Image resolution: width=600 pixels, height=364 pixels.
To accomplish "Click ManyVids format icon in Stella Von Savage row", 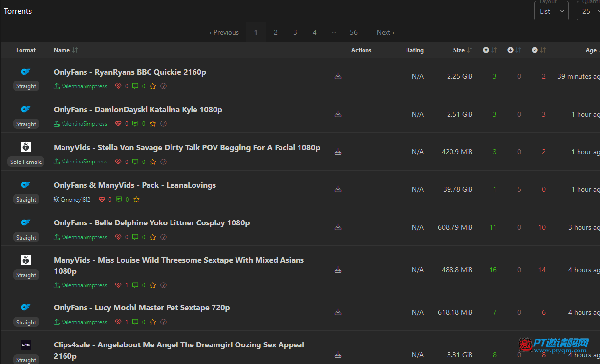I will [26, 147].
